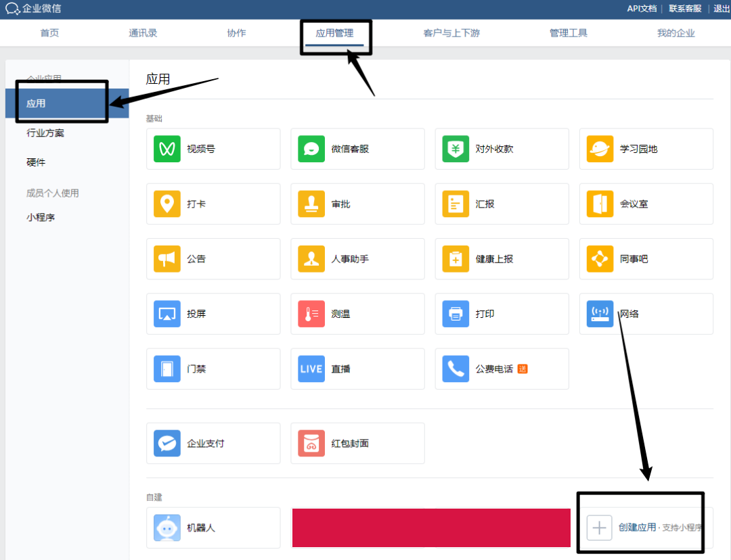Go to the 协作 tab

click(x=236, y=33)
